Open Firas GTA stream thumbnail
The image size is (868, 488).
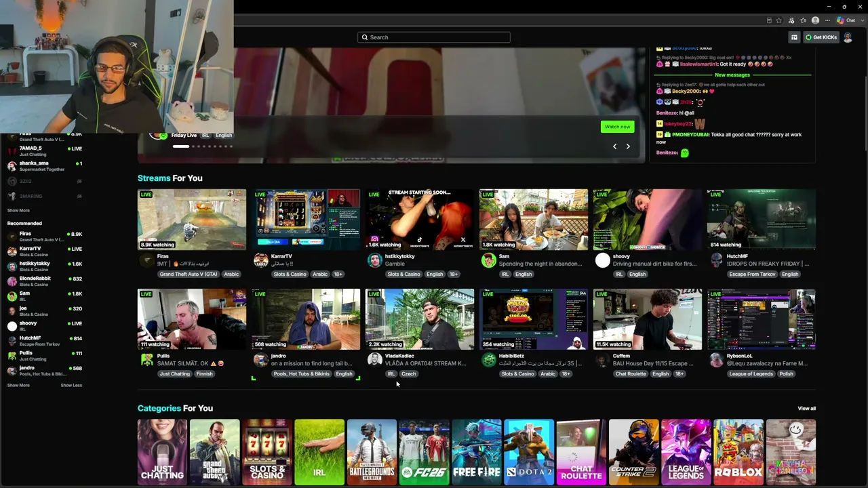[x=192, y=220]
